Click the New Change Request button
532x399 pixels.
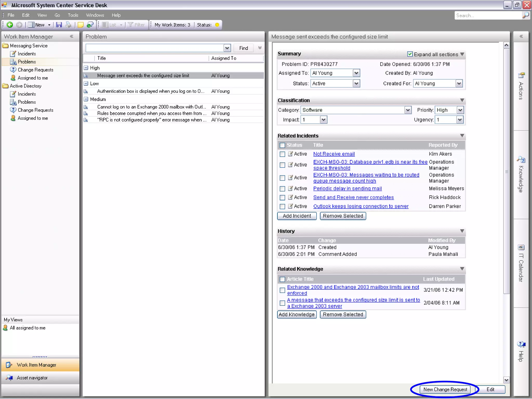coord(445,389)
